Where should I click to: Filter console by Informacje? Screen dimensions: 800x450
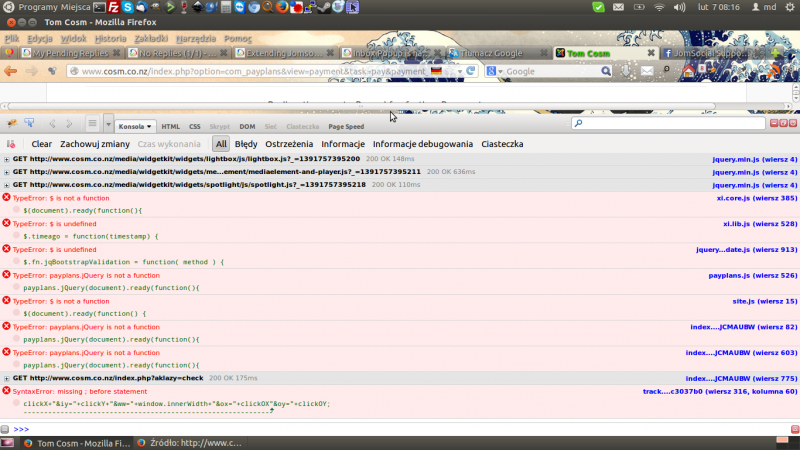(x=343, y=144)
